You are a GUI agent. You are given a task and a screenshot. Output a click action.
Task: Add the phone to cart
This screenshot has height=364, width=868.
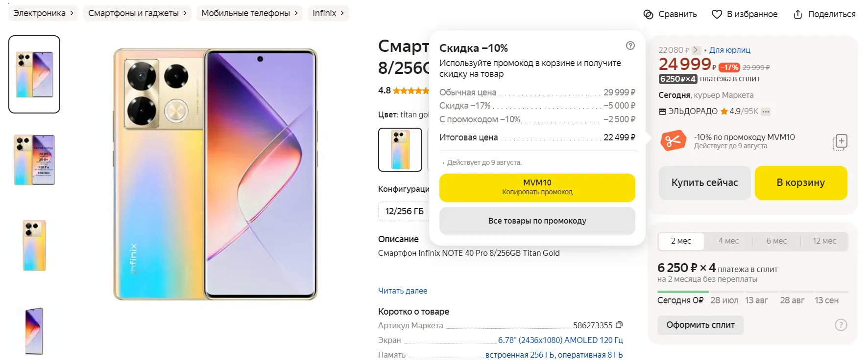pyautogui.click(x=800, y=182)
